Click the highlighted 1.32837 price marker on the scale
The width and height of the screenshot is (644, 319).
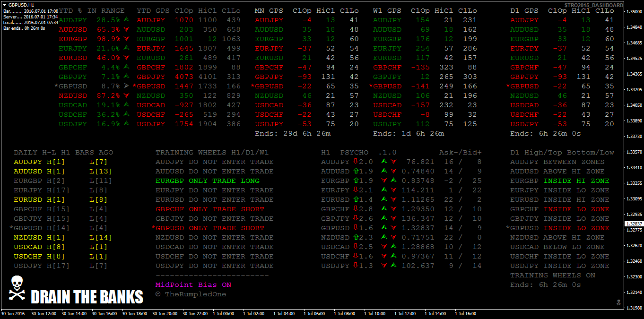[634, 224]
